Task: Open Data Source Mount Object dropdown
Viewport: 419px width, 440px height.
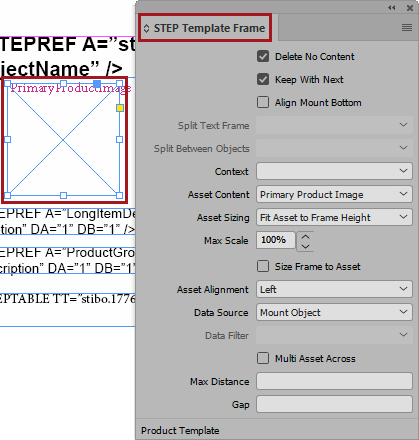Action: pyautogui.click(x=334, y=312)
